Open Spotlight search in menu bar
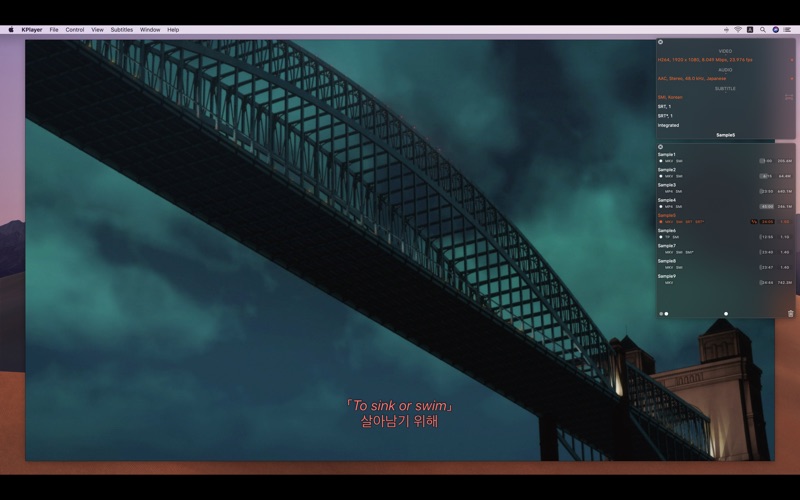 click(x=763, y=30)
